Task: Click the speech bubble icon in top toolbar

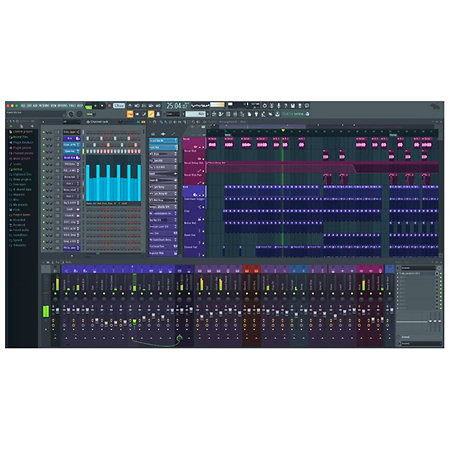Action: [x=307, y=106]
